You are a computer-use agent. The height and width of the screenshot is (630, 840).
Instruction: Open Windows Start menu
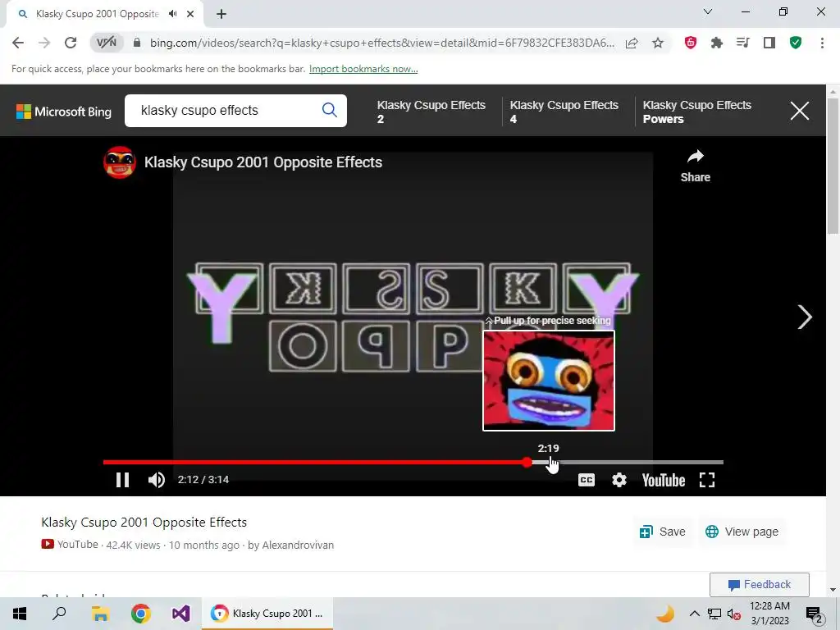[x=20, y=614]
